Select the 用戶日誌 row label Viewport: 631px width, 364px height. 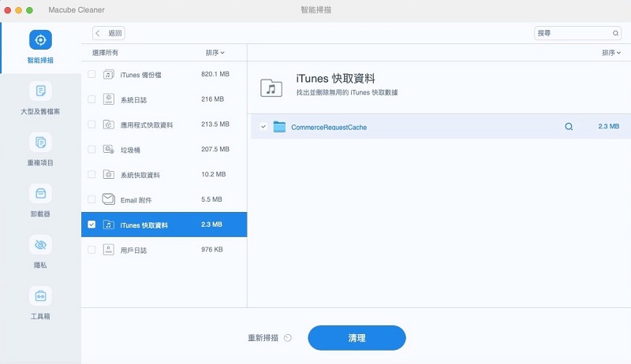pyautogui.click(x=133, y=251)
